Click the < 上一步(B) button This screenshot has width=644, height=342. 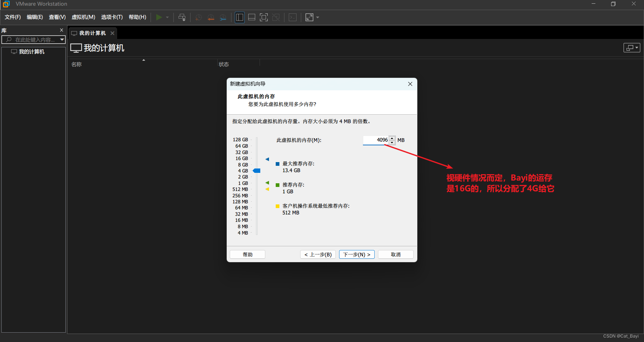tap(318, 254)
